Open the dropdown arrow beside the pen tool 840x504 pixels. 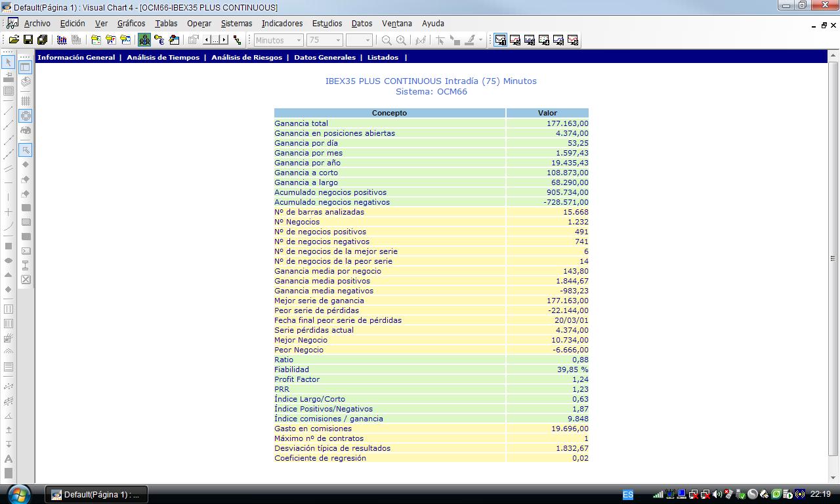(x=480, y=40)
